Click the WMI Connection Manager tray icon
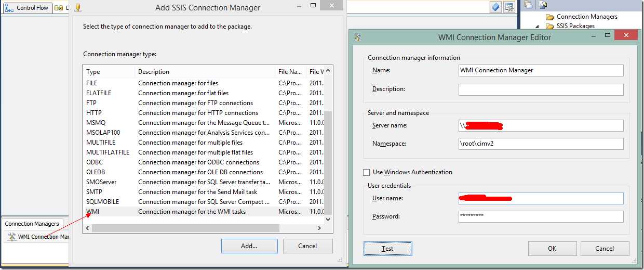This screenshot has width=644, height=270. 11,237
